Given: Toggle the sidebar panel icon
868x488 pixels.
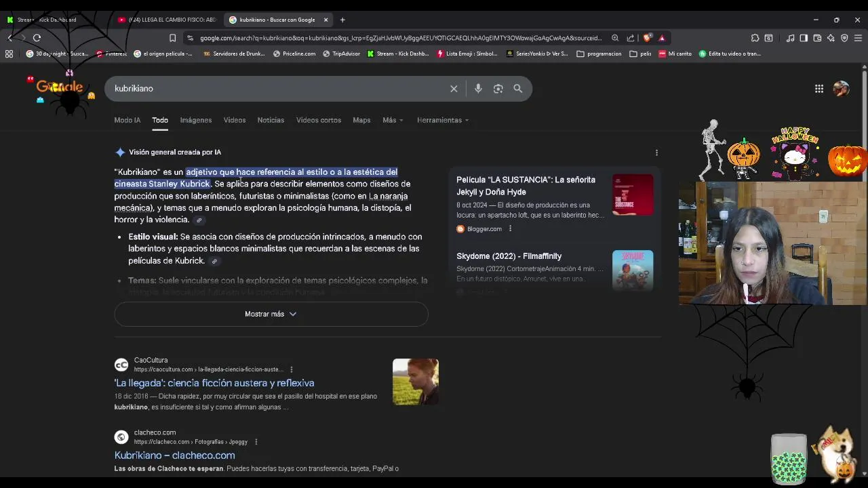Looking at the screenshot, I should [x=804, y=38].
